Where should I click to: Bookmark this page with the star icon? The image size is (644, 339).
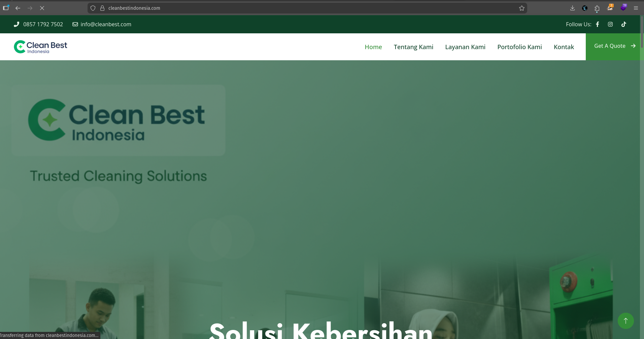point(522,8)
